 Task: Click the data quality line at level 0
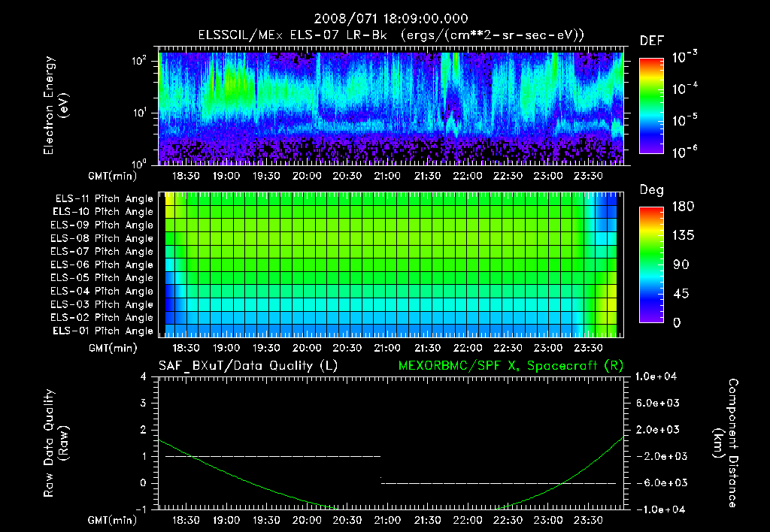pos(499,483)
